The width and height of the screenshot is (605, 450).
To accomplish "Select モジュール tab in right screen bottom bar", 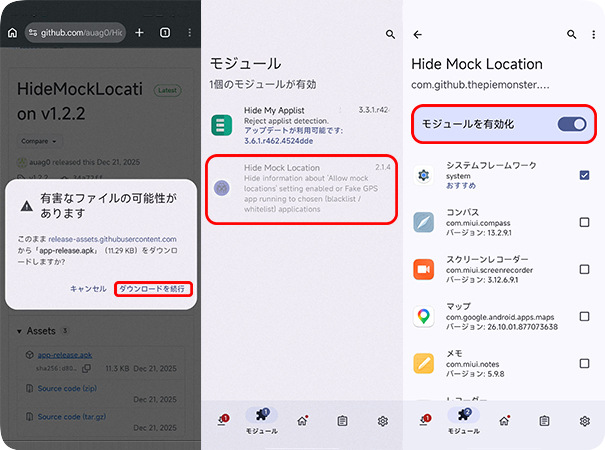I will point(463,421).
